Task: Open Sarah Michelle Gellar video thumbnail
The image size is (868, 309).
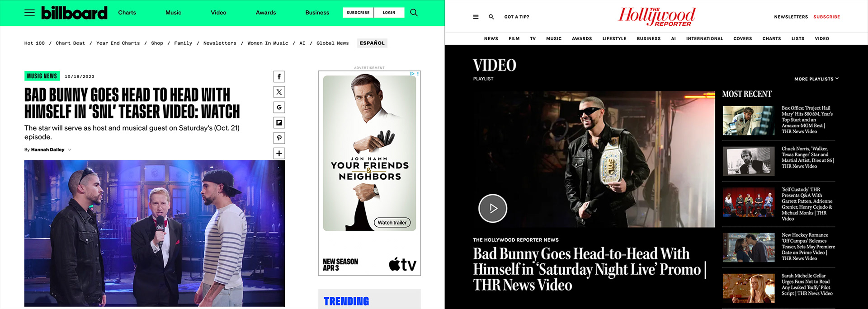Action: (x=749, y=288)
